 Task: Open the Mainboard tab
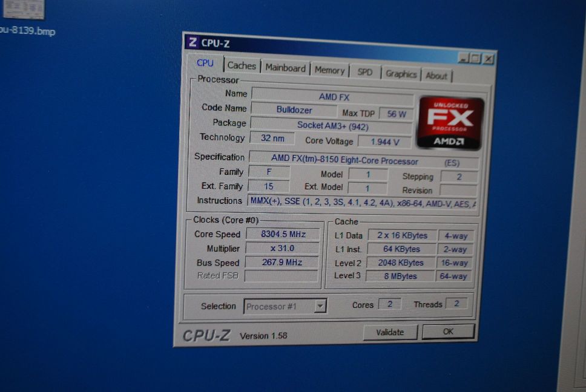pyautogui.click(x=285, y=68)
